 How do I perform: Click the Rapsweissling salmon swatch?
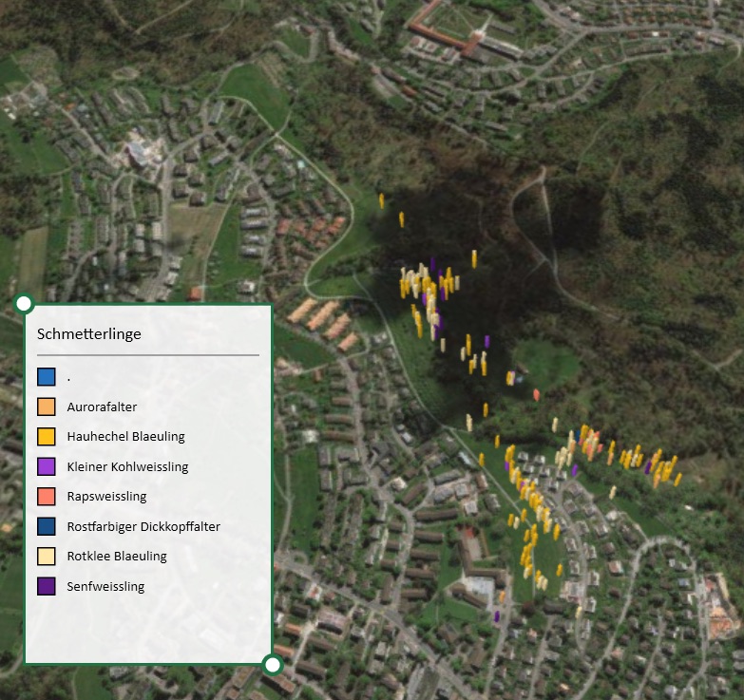point(46,496)
